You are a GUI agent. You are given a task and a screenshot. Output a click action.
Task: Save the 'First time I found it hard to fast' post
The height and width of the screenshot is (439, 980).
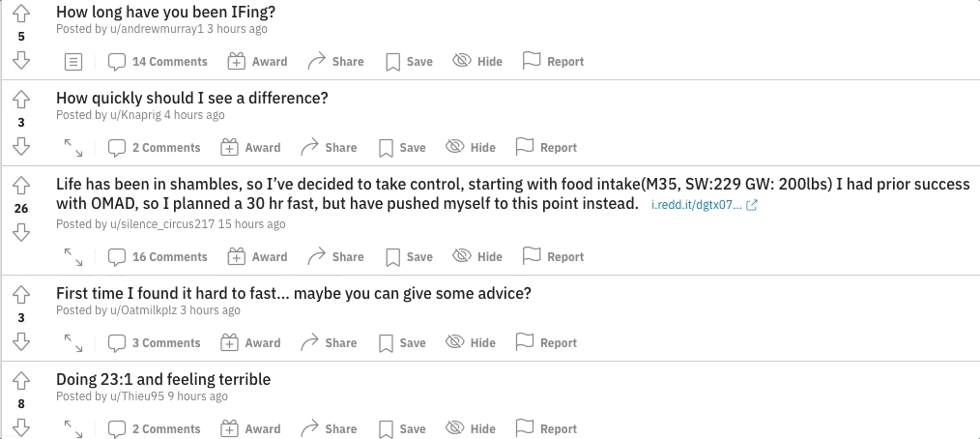point(402,342)
